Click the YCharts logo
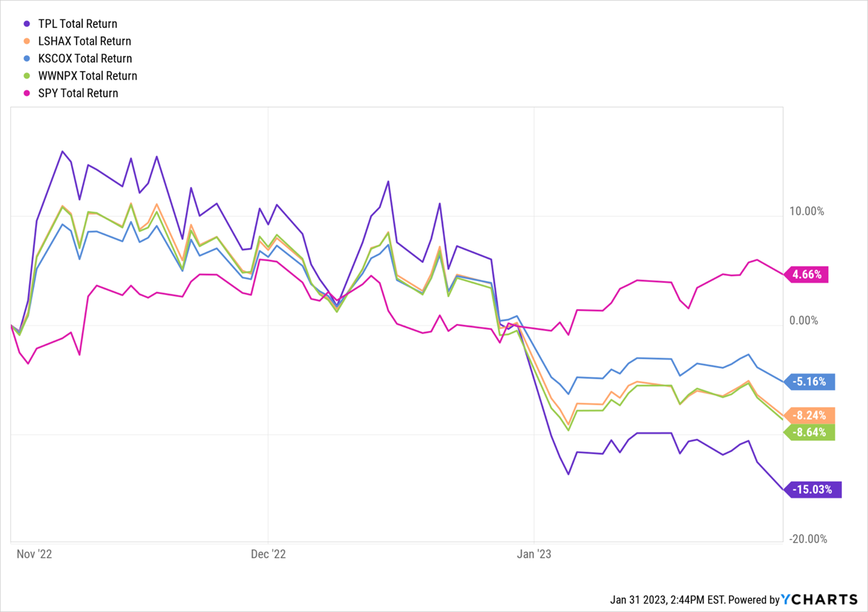The width and height of the screenshot is (868, 612). 819,600
